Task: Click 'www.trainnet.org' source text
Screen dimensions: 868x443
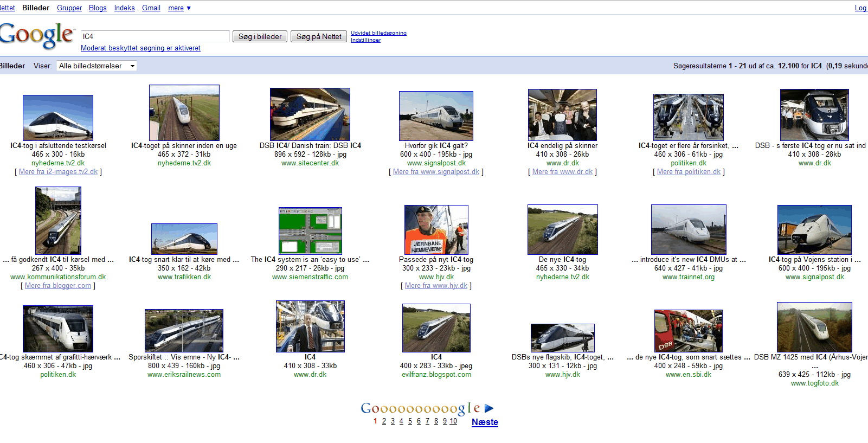Action: pyautogui.click(x=689, y=277)
